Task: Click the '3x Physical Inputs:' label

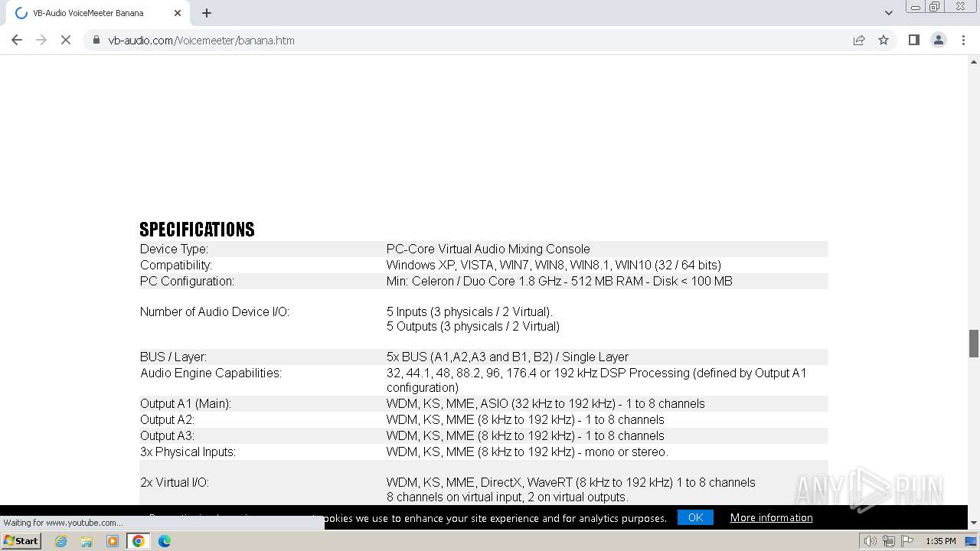Action: point(188,452)
